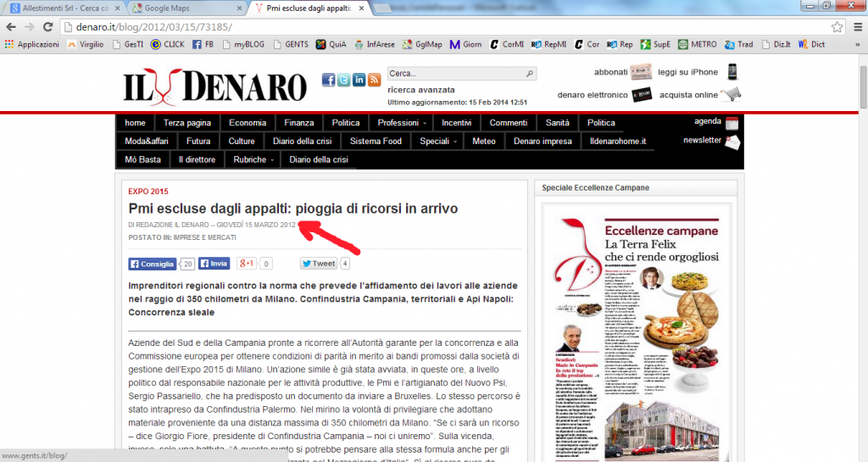Show more bookmarks with overflow chevron

point(858,44)
